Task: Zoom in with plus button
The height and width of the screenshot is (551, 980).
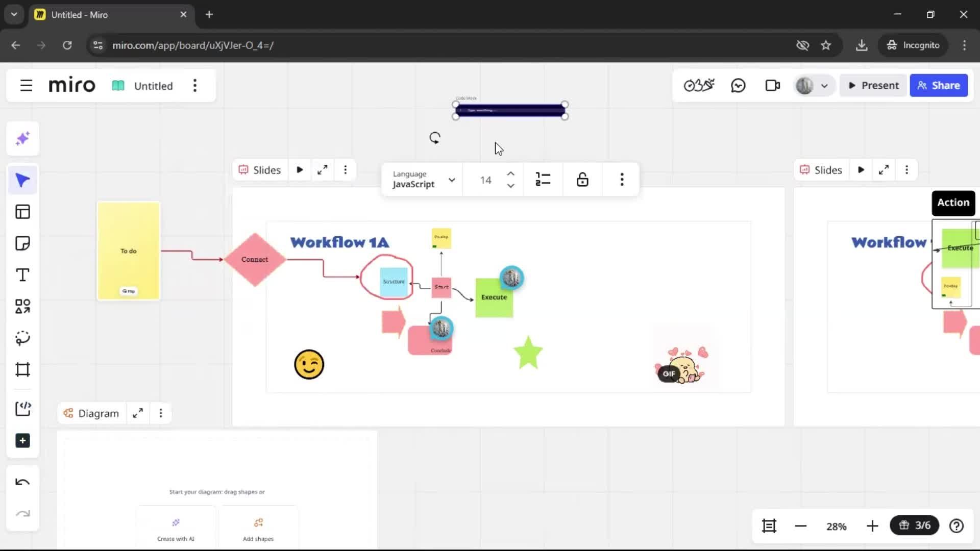Action: point(872,526)
